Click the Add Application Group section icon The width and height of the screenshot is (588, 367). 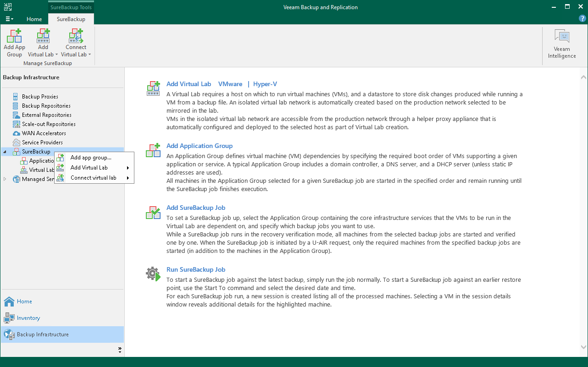pos(153,150)
